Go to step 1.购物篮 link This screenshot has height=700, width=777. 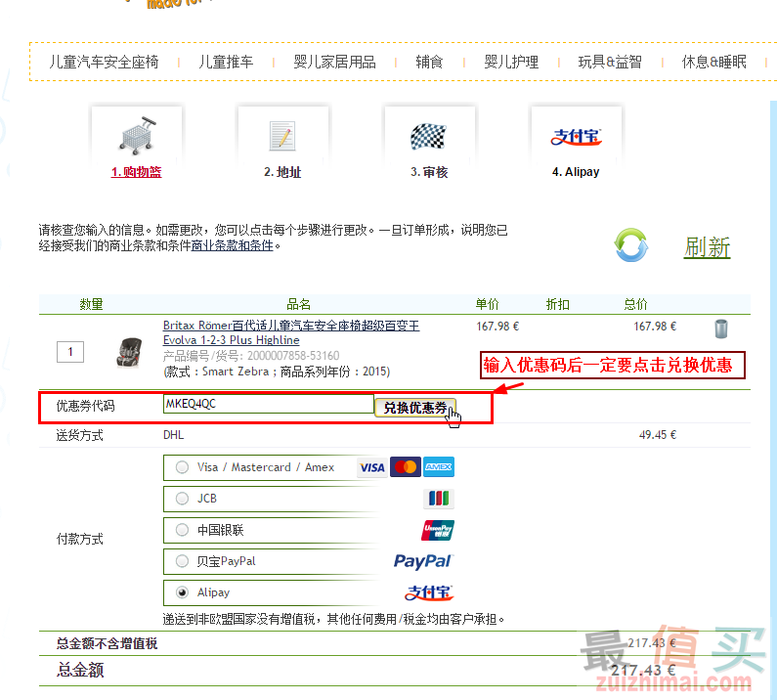136,172
